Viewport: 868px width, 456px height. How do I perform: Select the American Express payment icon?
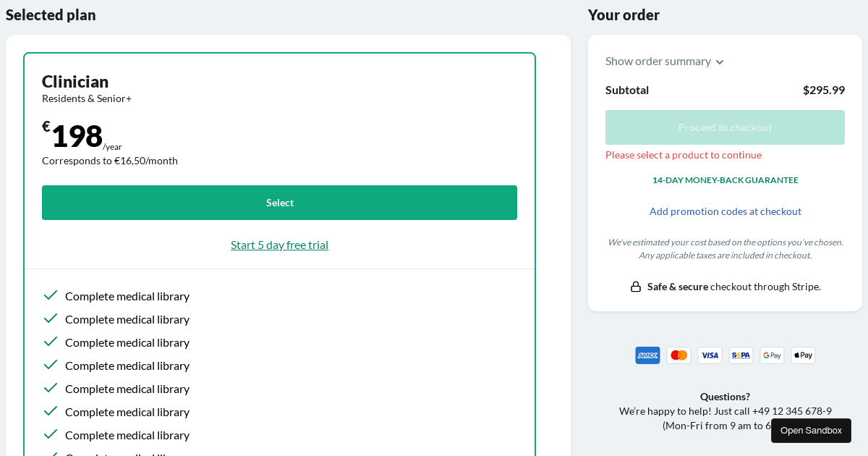pyautogui.click(x=647, y=355)
